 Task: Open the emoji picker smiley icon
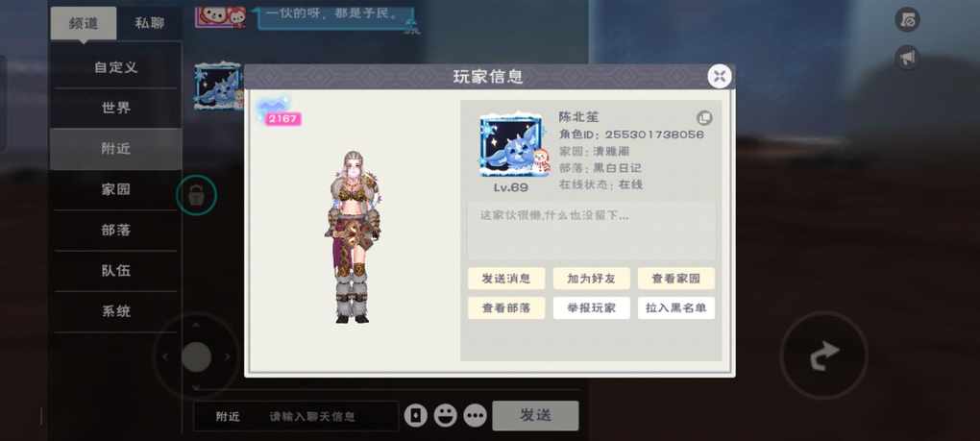(445, 415)
